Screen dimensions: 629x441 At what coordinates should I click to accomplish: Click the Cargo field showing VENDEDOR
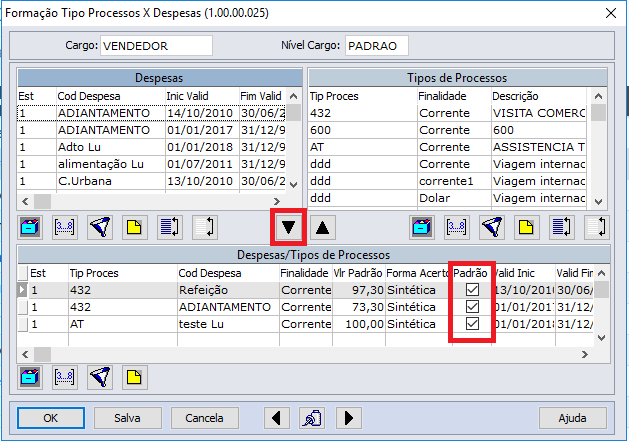pos(156,46)
